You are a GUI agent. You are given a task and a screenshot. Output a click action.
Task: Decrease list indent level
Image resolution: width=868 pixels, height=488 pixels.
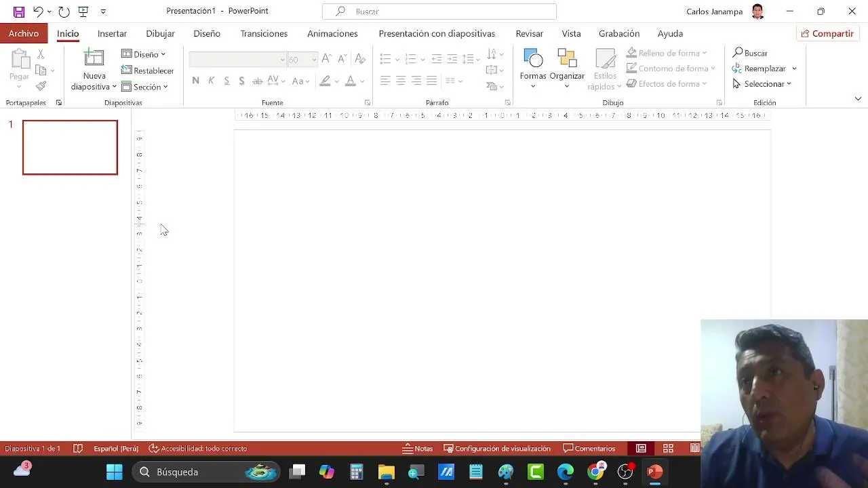pyautogui.click(x=437, y=59)
